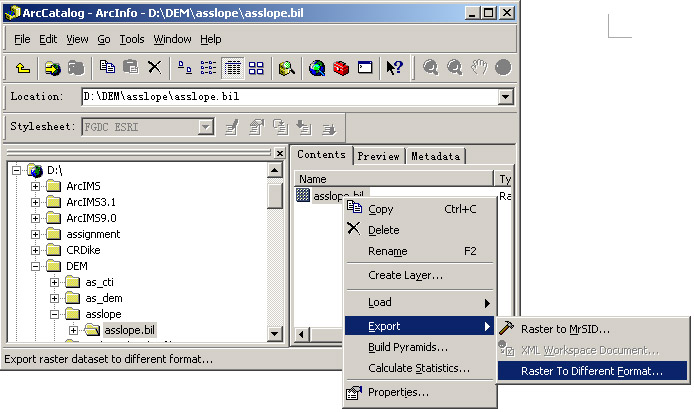This screenshot has height=412, width=694.
Task: Open the File menu
Action: [x=22, y=39]
